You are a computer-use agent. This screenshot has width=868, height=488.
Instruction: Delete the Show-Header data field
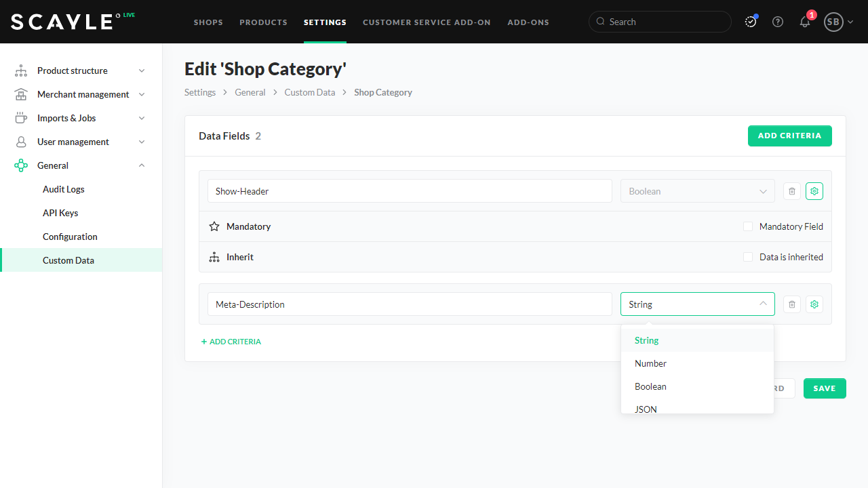(x=792, y=191)
